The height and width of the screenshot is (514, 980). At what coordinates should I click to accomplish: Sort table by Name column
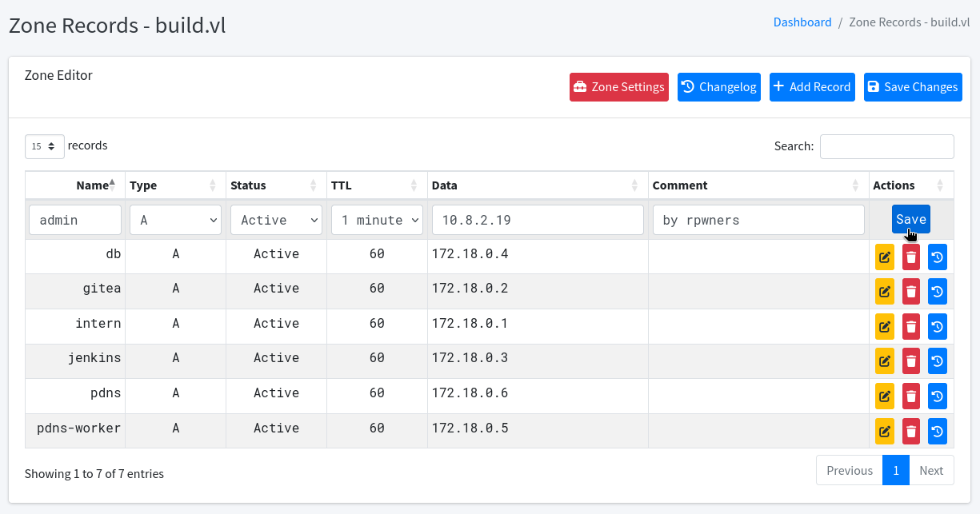point(75,185)
